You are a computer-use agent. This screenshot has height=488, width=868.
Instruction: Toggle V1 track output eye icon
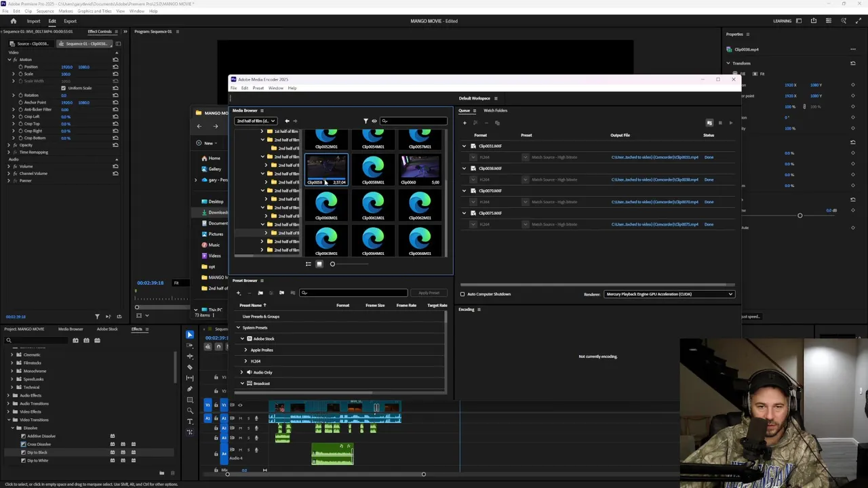[239, 405]
